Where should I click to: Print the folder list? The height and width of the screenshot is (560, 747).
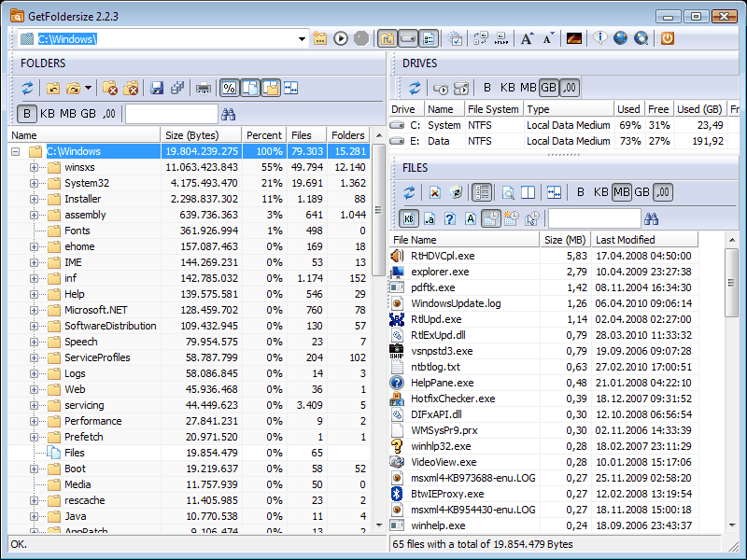(x=204, y=88)
